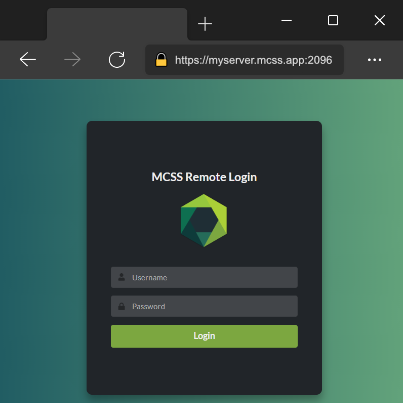Click the green Login button
Viewport: 403px width, 403px height.
tap(204, 336)
